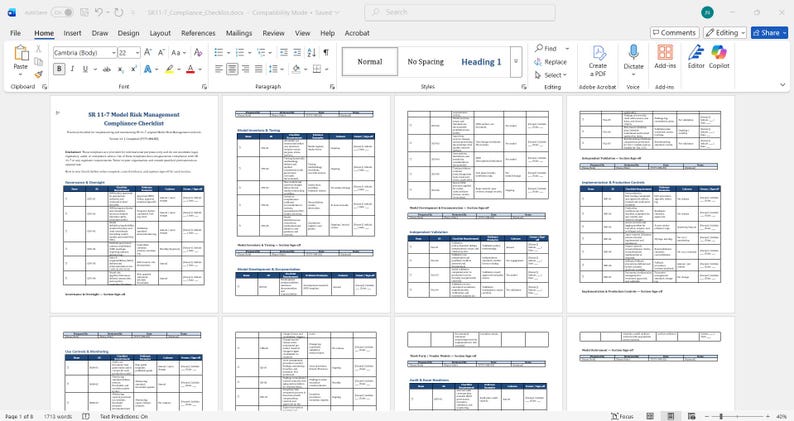Launch the Editor proofing tool
Screen dimensions: 794x421
pos(696,57)
